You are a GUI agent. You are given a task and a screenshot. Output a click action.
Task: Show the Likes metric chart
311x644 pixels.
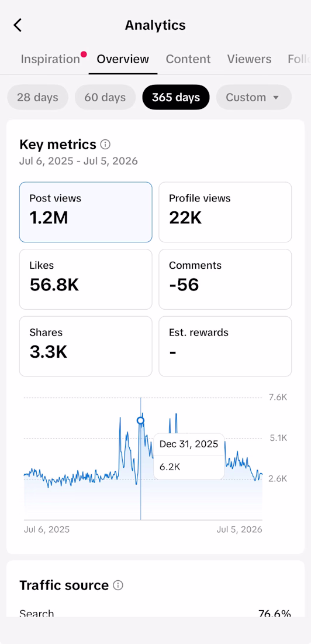[x=86, y=279]
